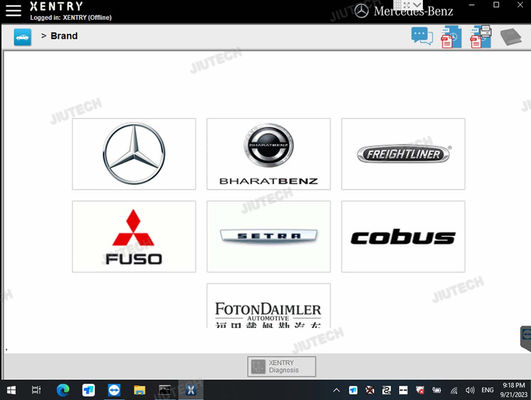Open the console window taskbar app
Screen dimensions: 531x400
165,390
